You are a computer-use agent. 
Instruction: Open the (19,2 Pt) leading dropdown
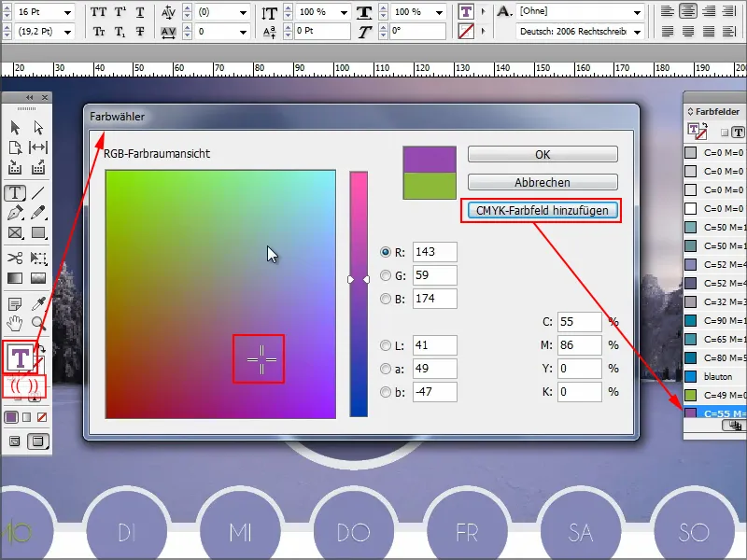(67, 32)
